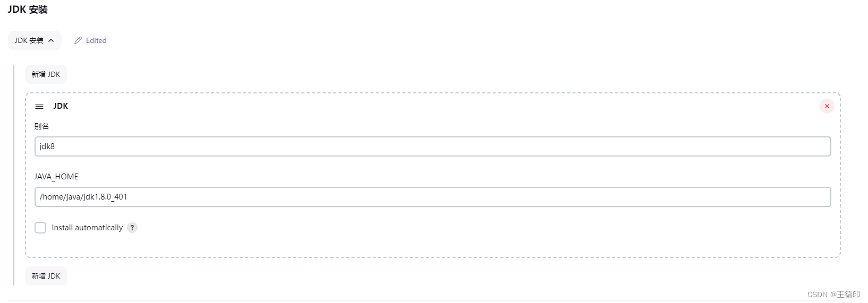
Task: Click the 别名 field label
Action: point(41,126)
